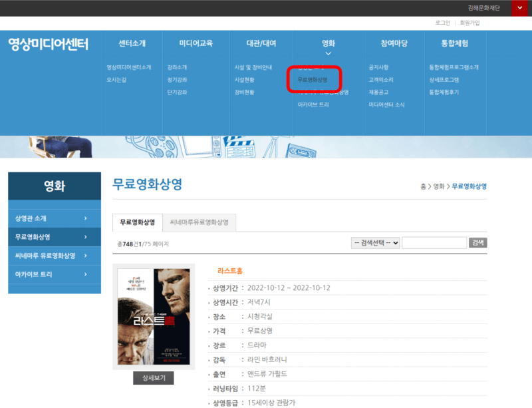
Task: Open the 미디어교육 navigation menu
Action: (x=196, y=42)
